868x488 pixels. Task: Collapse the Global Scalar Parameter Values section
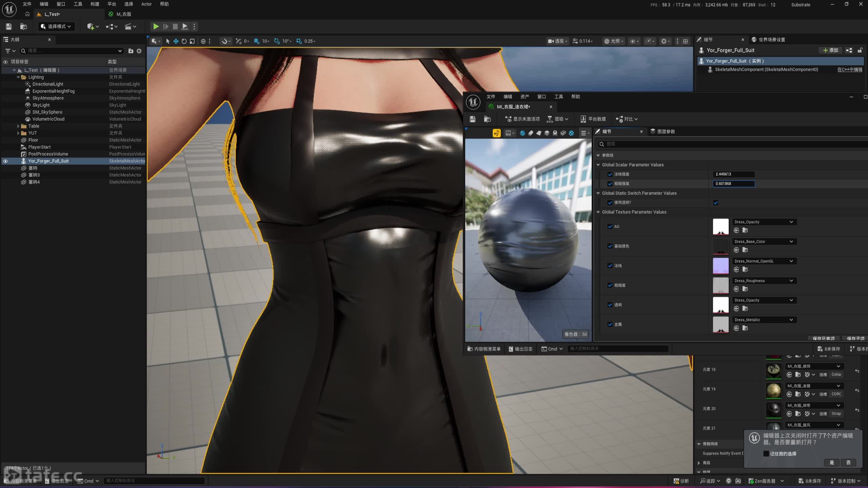[598, 165]
